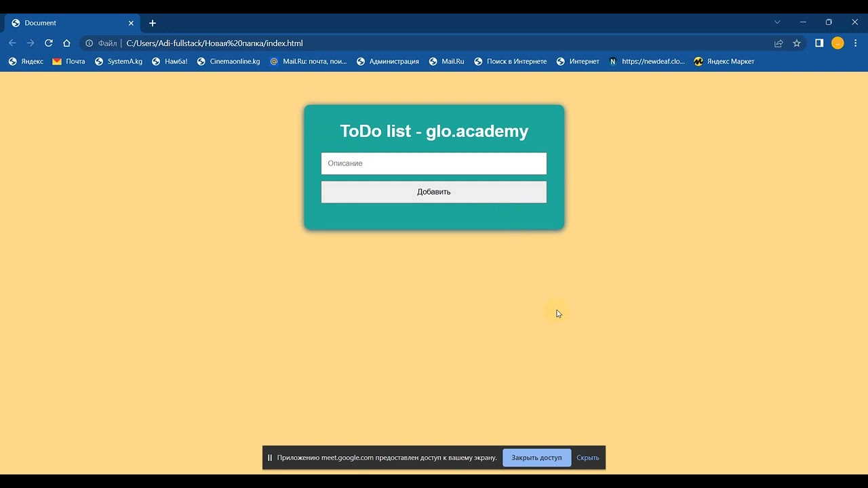Open the Mail.Ru bookmark
868x488 pixels.
tap(446, 61)
